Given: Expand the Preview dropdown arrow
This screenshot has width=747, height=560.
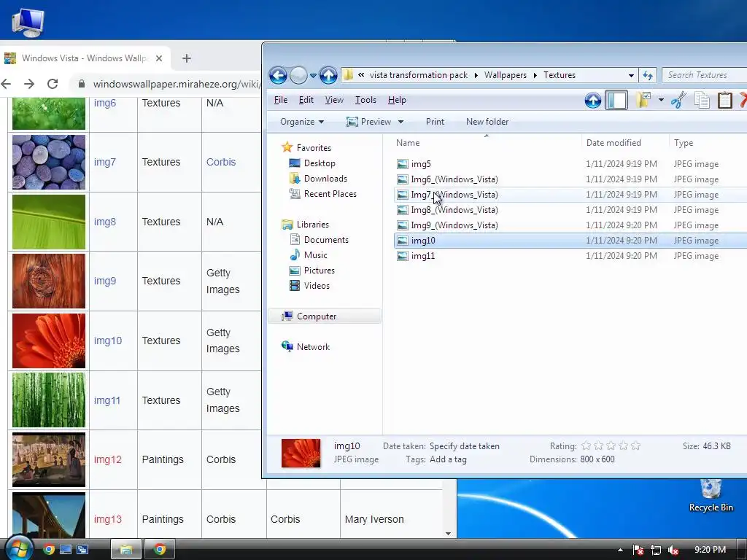Looking at the screenshot, I should (x=400, y=122).
